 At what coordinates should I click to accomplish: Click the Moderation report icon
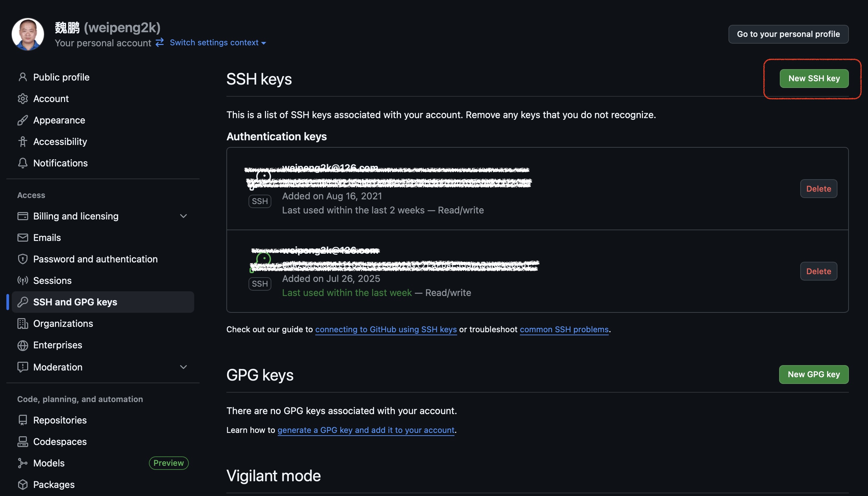tap(22, 367)
